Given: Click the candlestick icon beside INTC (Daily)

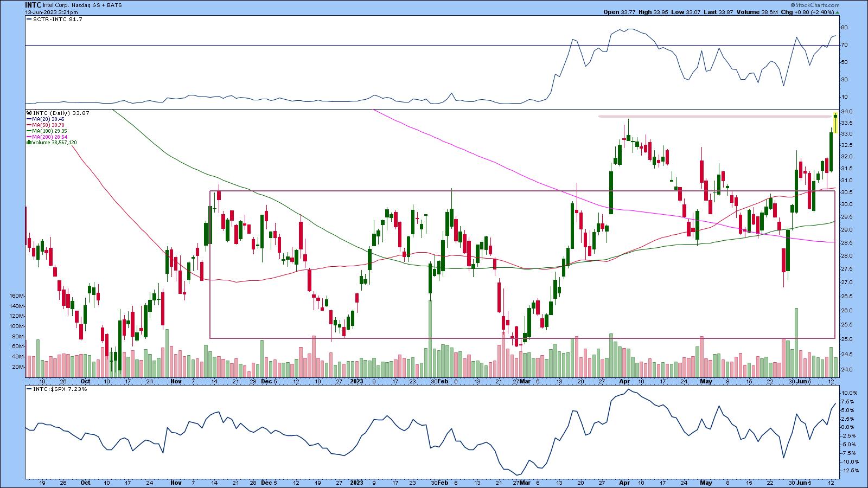Looking at the screenshot, I should (27, 113).
